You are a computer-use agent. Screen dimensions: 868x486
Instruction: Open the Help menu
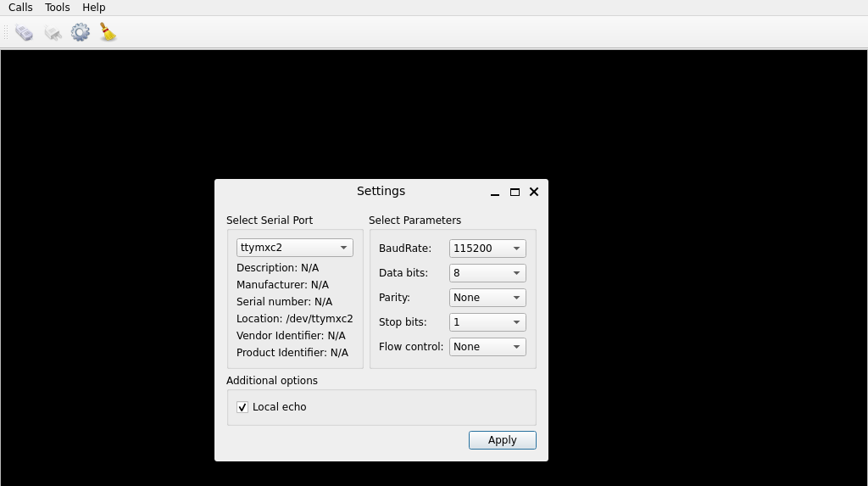tap(93, 7)
